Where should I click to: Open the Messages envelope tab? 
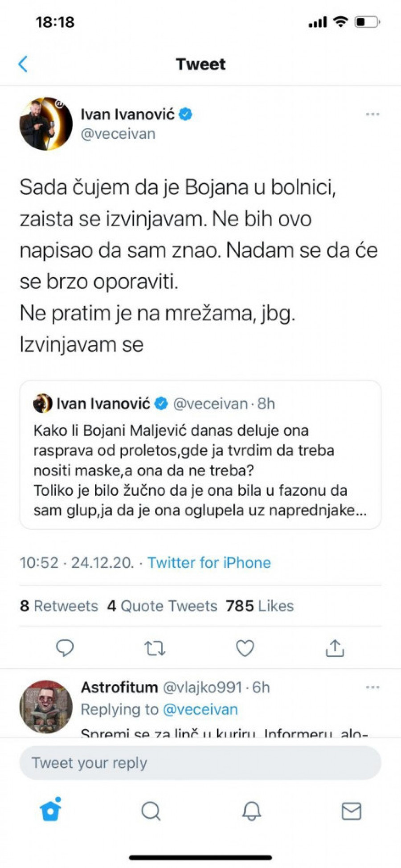351,811
